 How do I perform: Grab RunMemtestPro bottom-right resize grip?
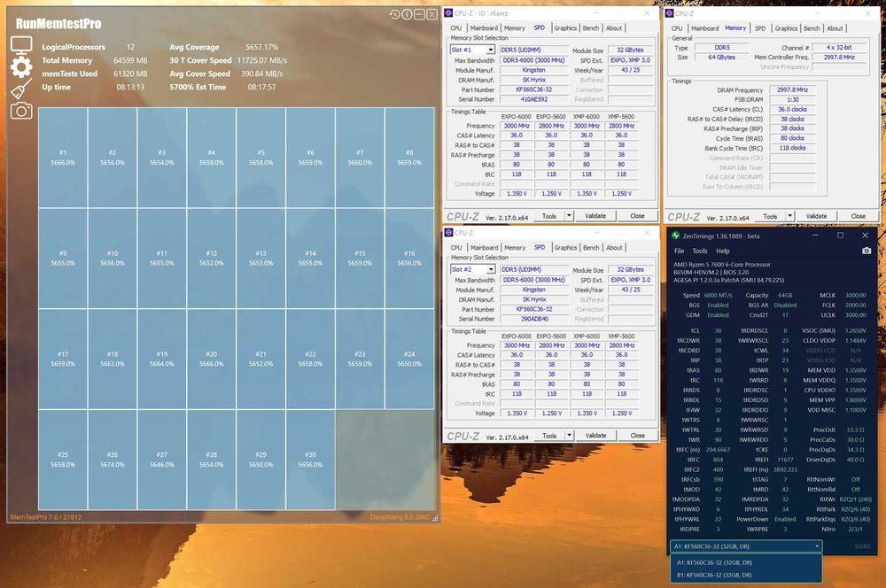pyautogui.click(x=435, y=517)
